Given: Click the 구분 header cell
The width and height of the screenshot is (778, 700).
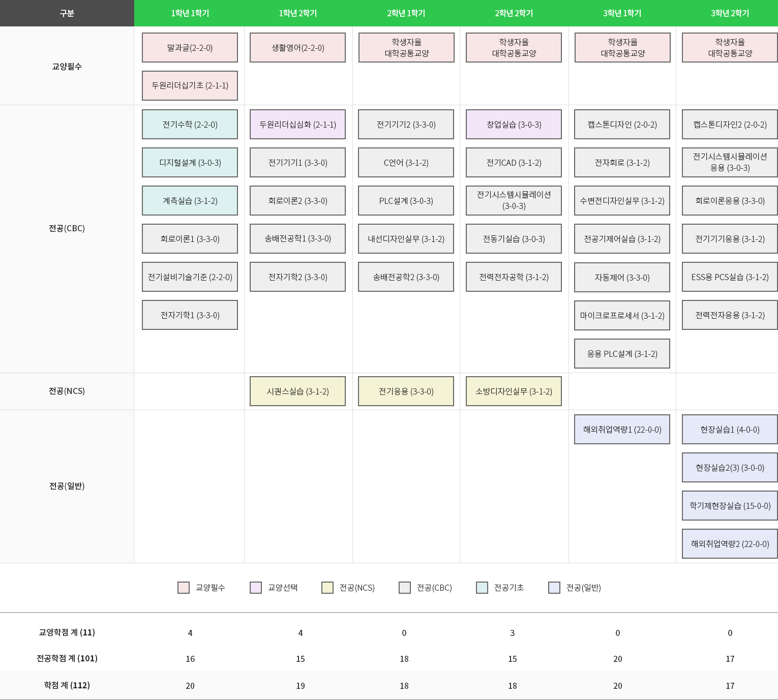Looking at the screenshot, I should [x=67, y=13].
